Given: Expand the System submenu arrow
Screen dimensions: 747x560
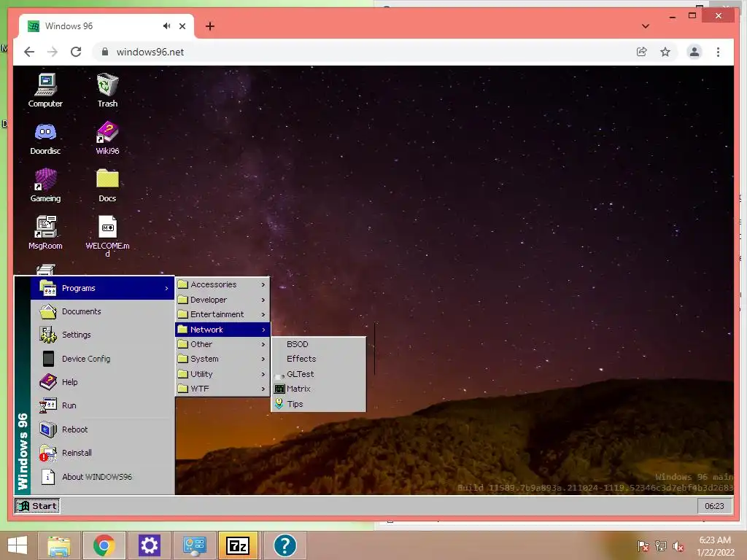Looking at the screenshot, I should [263, 359].
